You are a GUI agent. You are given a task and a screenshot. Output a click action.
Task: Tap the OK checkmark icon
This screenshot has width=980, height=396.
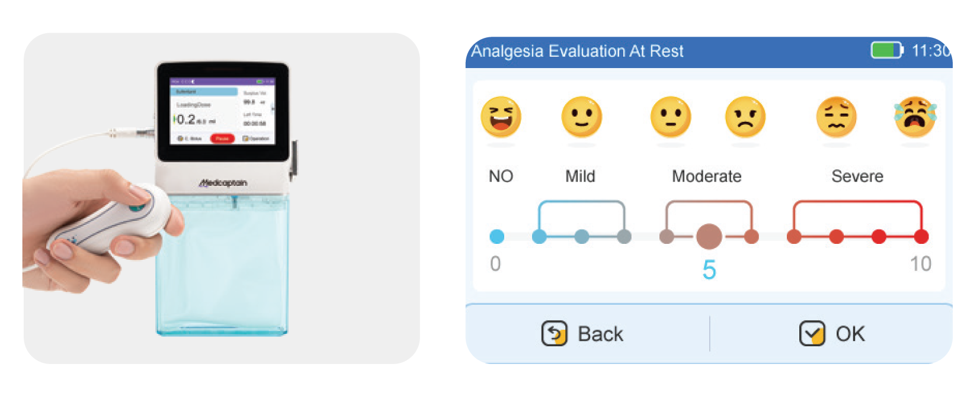coord(812,333)
